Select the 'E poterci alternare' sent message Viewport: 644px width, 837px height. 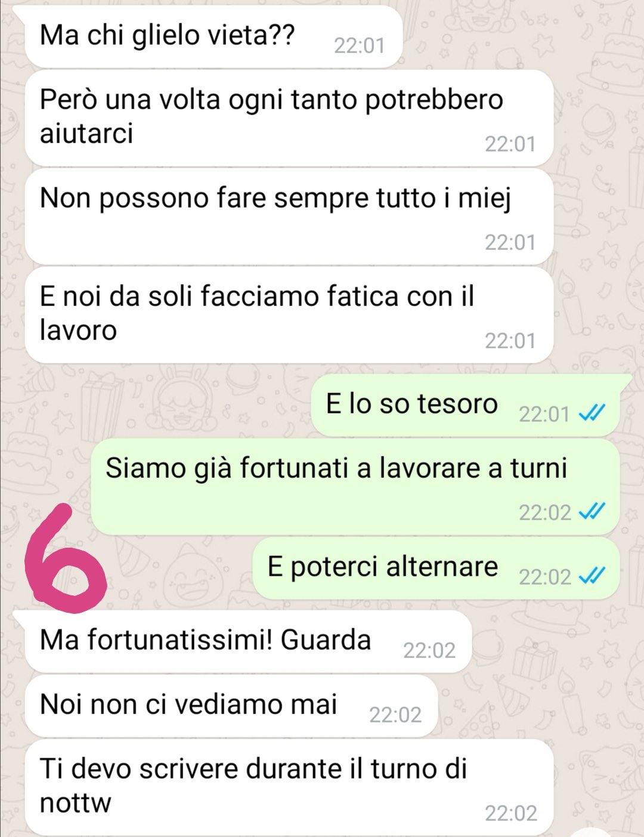[436, 568]
